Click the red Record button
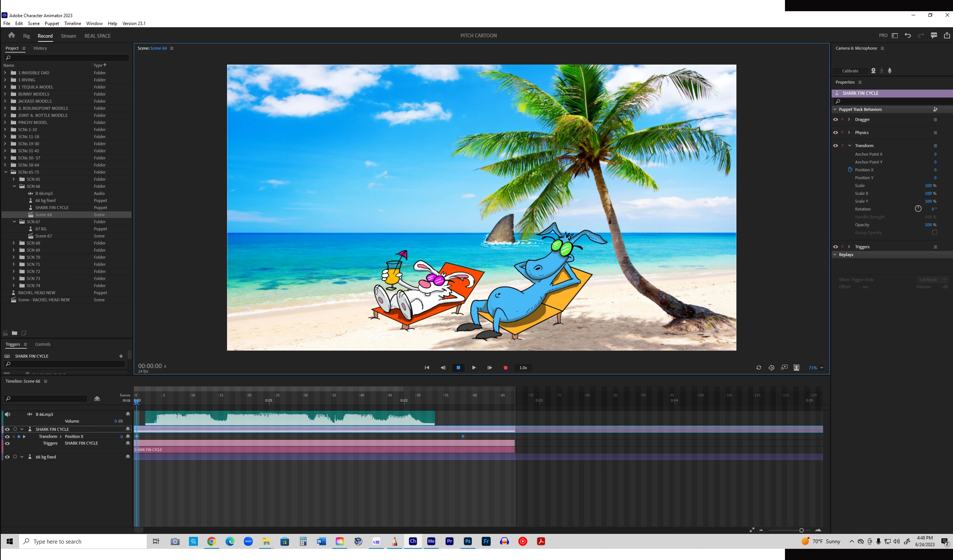Screen dimensions: 953x560 coord(505,367)
